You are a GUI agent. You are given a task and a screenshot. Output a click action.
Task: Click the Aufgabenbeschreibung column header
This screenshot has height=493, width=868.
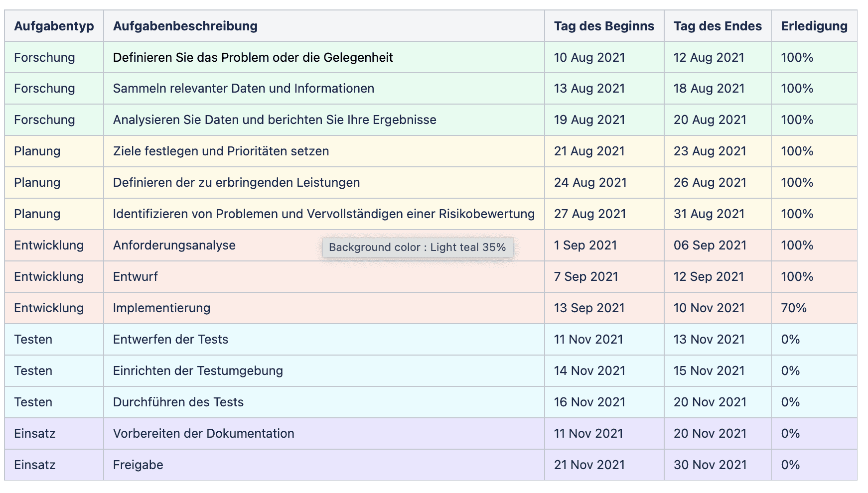[x=185, y=26]
